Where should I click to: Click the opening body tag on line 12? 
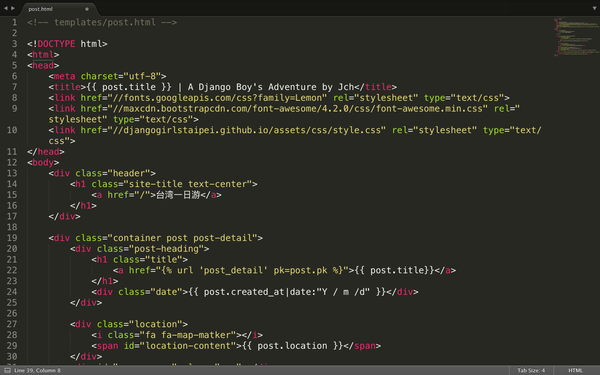coord(43,162)
